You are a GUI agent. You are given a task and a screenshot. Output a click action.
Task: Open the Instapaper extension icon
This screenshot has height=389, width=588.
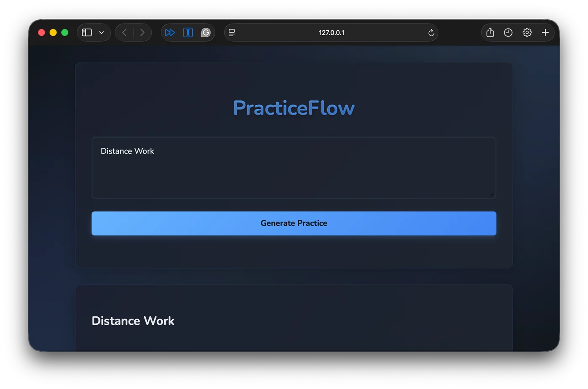pos(188,33)
